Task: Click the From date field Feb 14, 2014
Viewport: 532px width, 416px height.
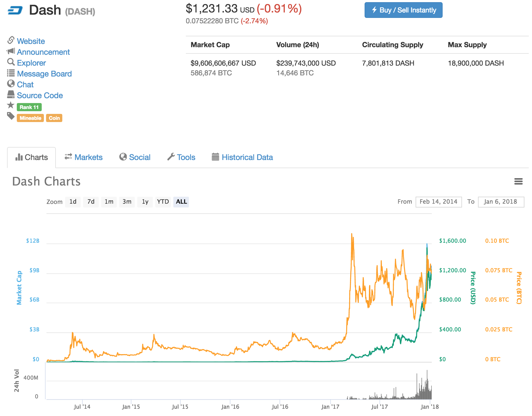Action: [439, 202]
